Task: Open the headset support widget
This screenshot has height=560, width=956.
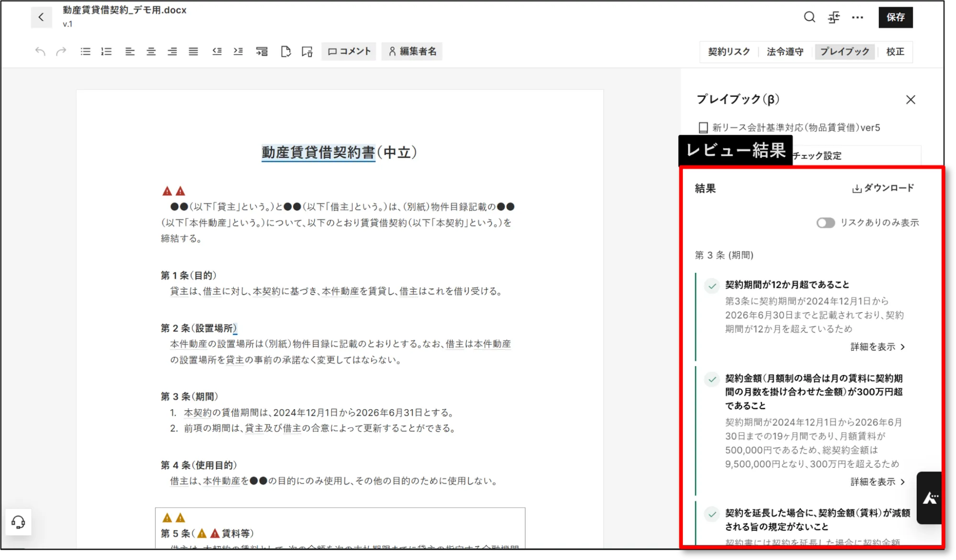Action: pos(18,522)
